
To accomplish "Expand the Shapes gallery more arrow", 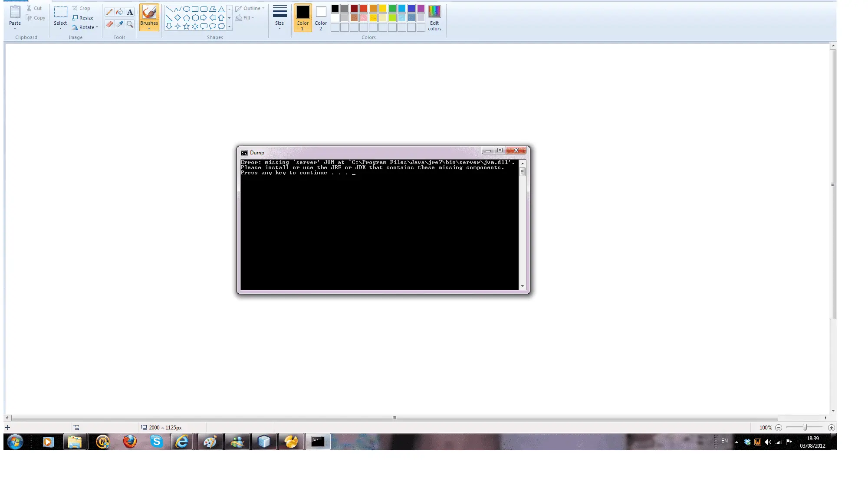I will point(230,26).
